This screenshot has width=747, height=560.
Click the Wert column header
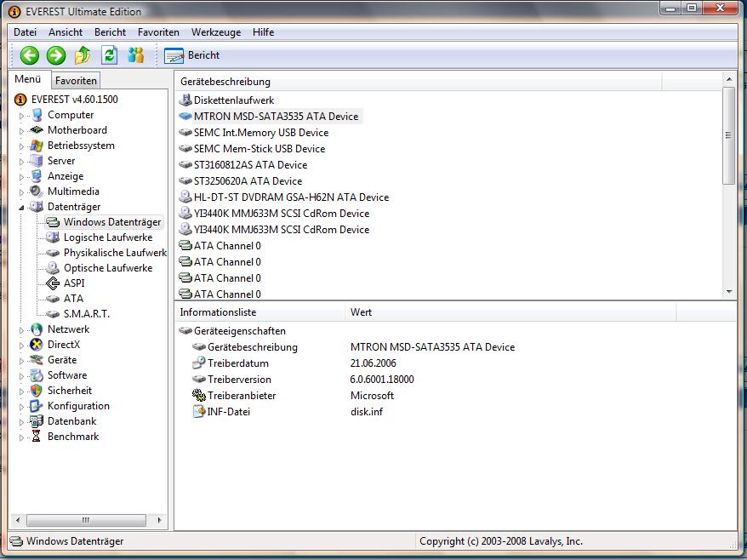(x=510, y=312)
